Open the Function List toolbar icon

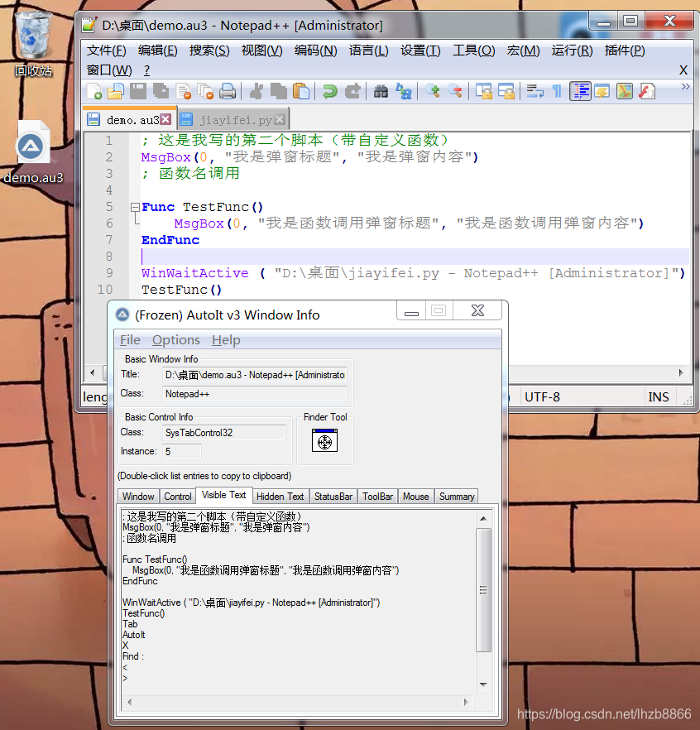[x=647, y=91]
